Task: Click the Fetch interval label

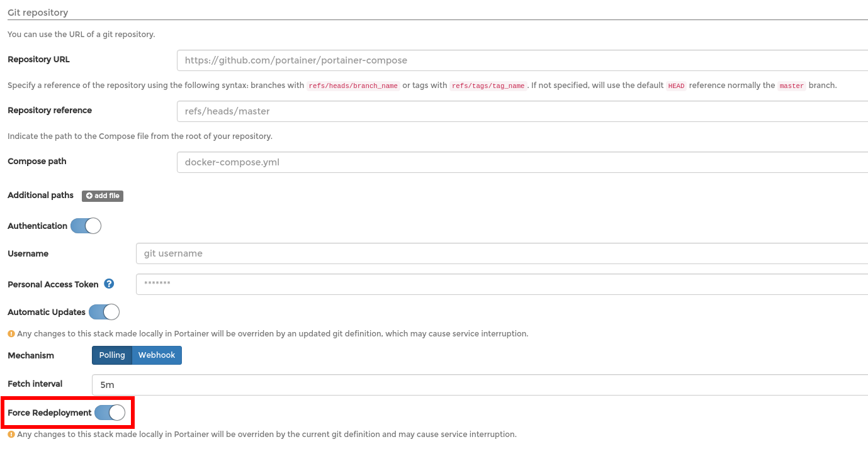Action: tap(35, 384)
